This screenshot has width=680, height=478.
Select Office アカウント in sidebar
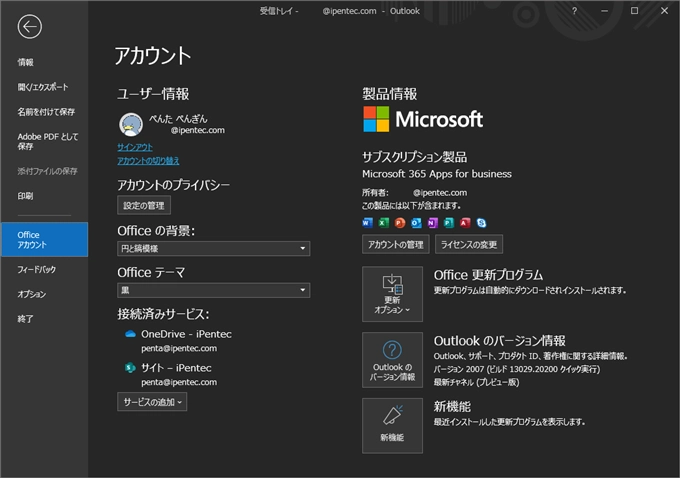[44, 239]
